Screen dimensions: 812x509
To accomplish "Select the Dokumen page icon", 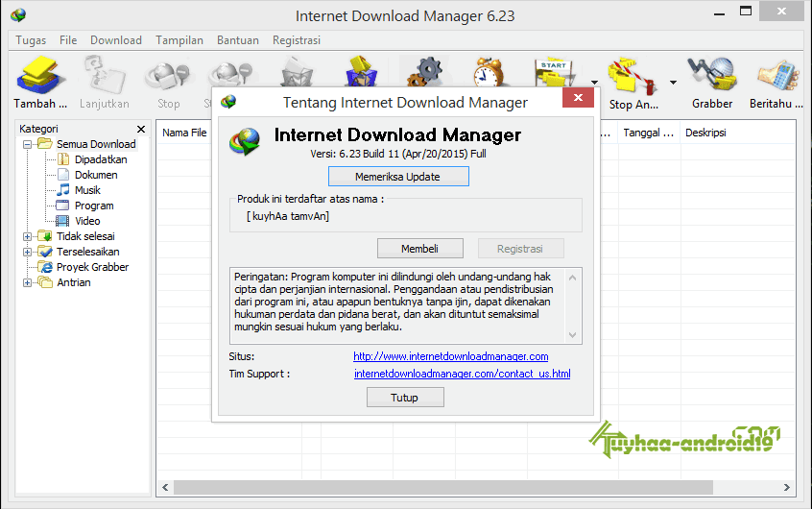I will 63,175.
